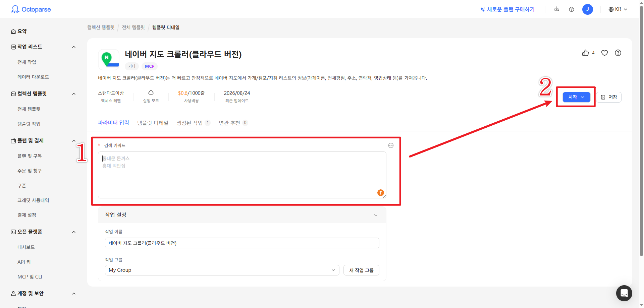Like the template with thumbs-up icon

tap(585, 53)
